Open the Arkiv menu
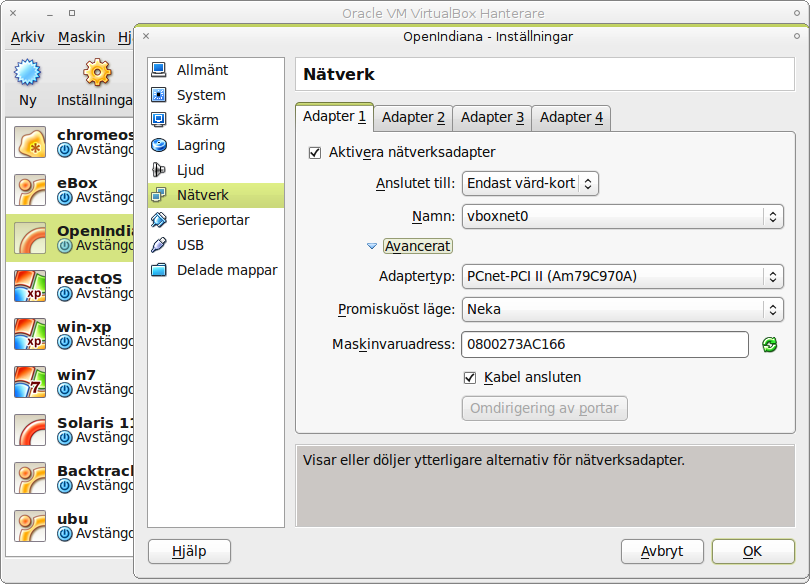810x584 pixels. [28, 37]
